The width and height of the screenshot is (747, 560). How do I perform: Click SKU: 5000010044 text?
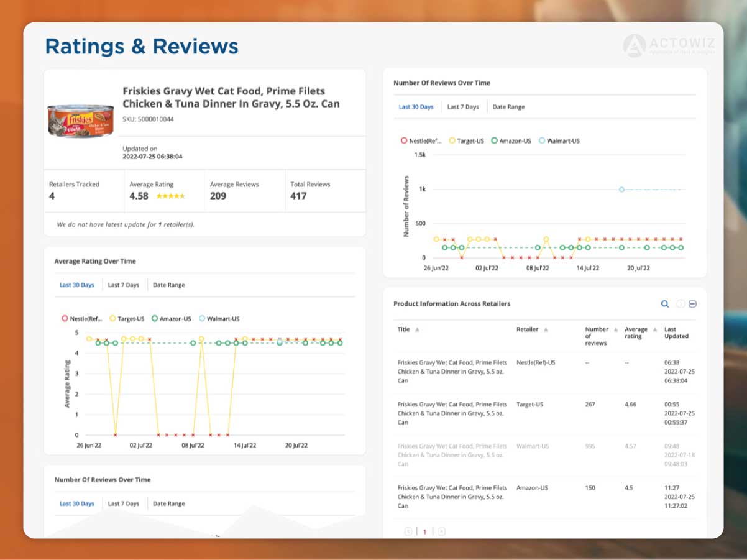point(148,119)
